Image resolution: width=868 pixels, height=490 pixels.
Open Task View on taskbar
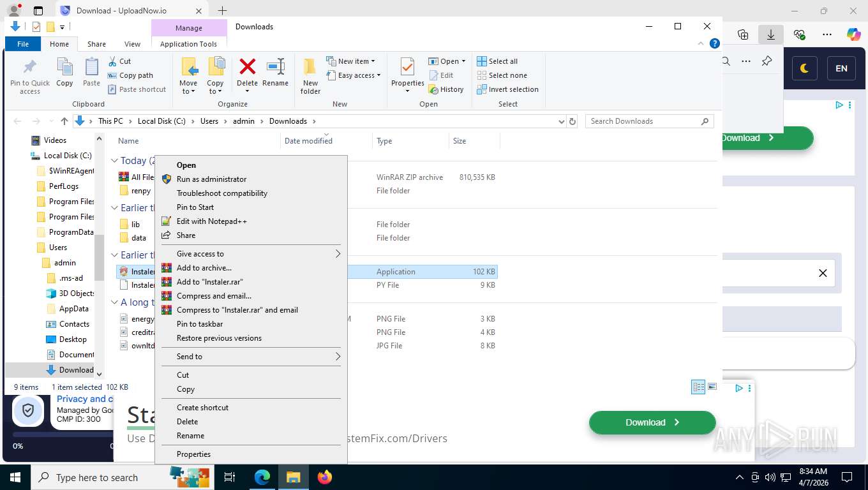click(x=230, y=477)
